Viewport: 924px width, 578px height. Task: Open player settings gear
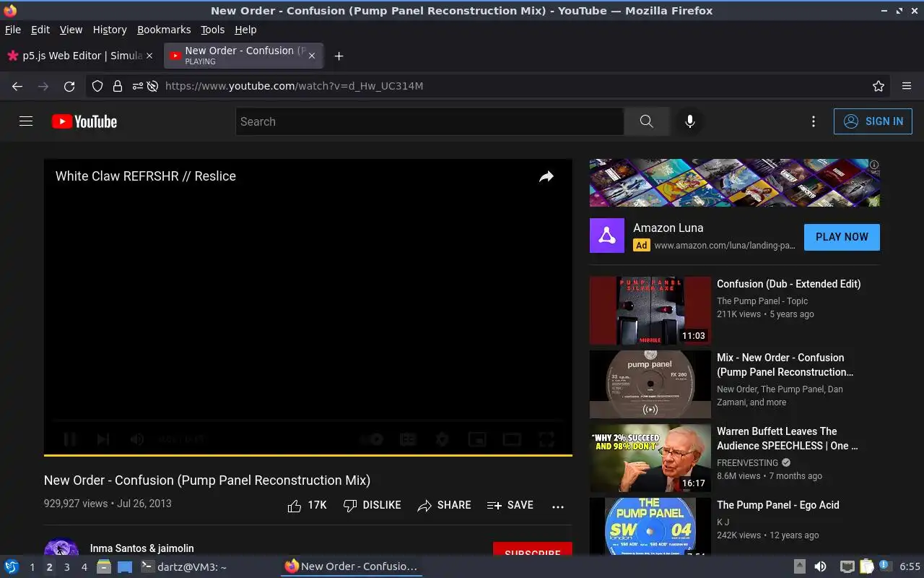[x=443, y=439]
